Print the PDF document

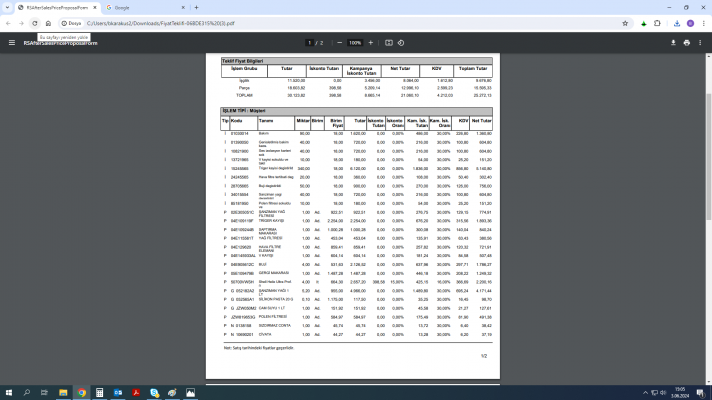click(x=687, y=43)
